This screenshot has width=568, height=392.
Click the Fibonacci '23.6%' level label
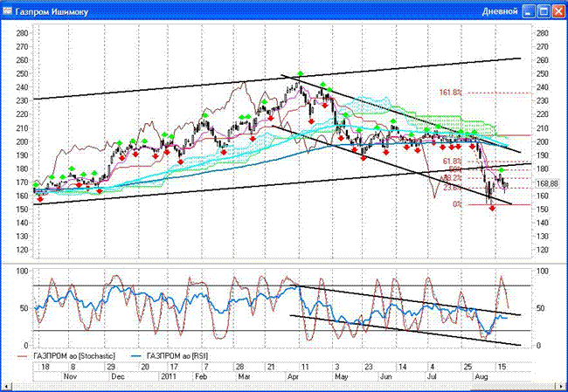point(452,188)
